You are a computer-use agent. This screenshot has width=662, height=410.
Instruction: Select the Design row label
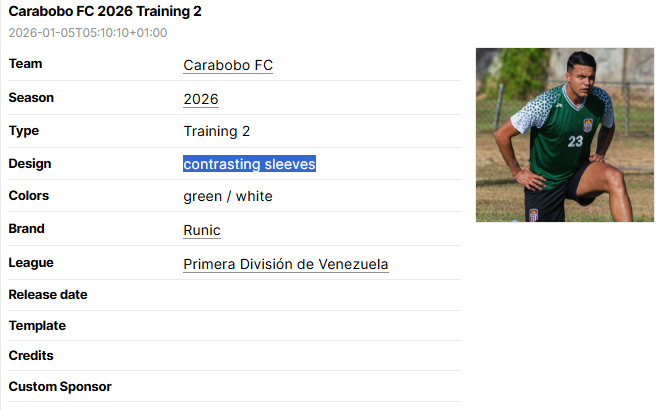30,163
